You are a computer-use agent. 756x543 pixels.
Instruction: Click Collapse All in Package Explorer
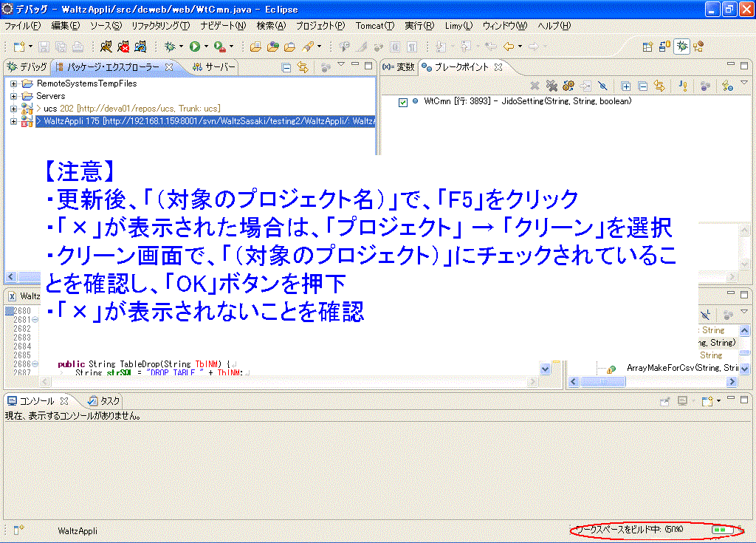coord(286,67)
